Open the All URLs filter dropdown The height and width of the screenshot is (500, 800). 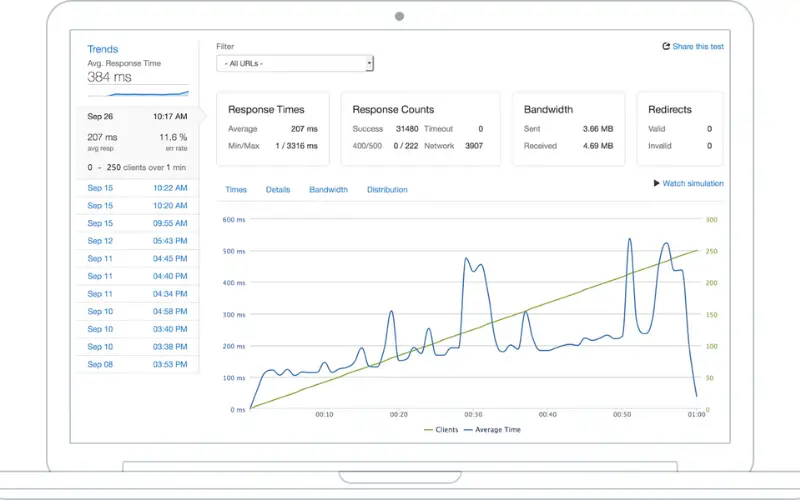tap(295, 63)
